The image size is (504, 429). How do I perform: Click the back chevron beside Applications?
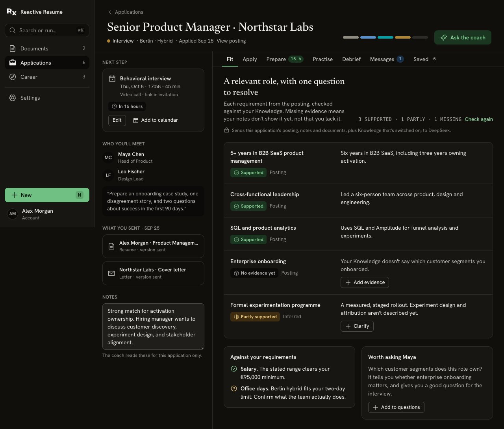pos(110,12)
